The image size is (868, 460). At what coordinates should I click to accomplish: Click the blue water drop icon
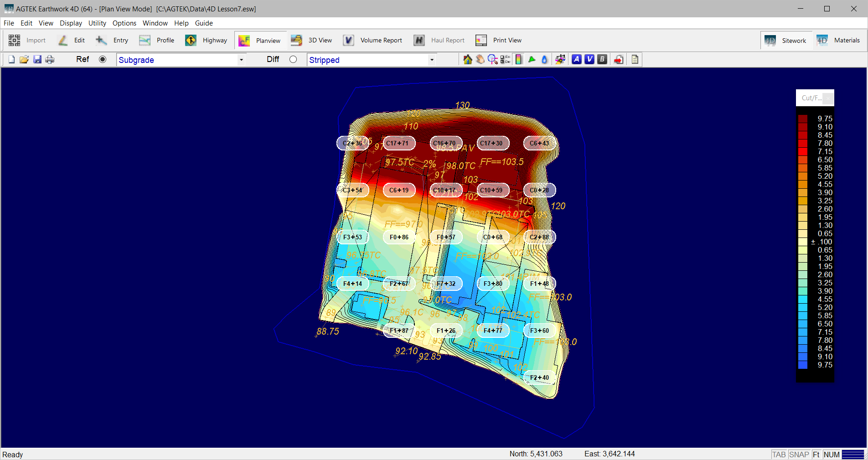coord(544,60)
